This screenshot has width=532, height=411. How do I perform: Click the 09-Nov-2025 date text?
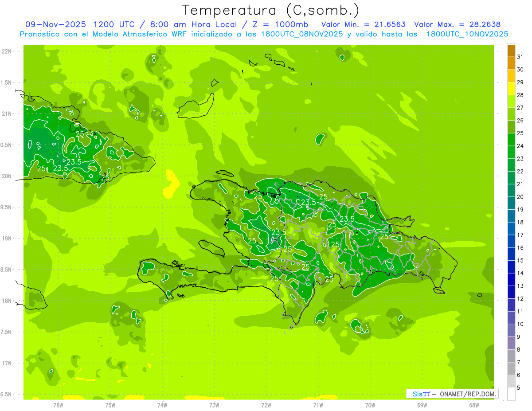tap(55, 24)
